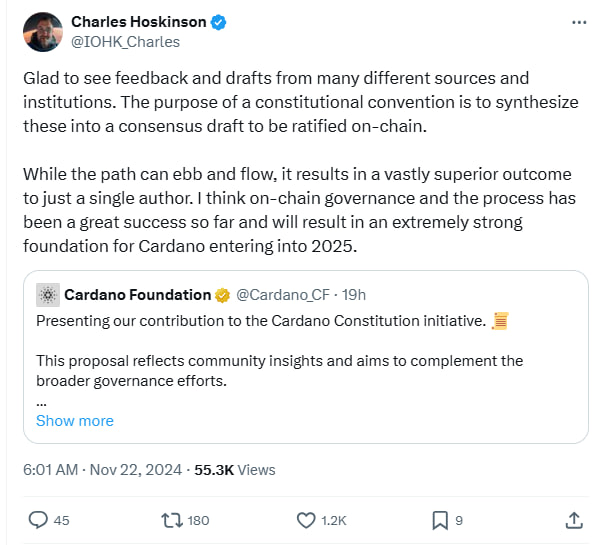Viewport: 600px width, 545px height.
Task: Open the Charles Hoskinson display name
Action: click(x=139, y=22)
